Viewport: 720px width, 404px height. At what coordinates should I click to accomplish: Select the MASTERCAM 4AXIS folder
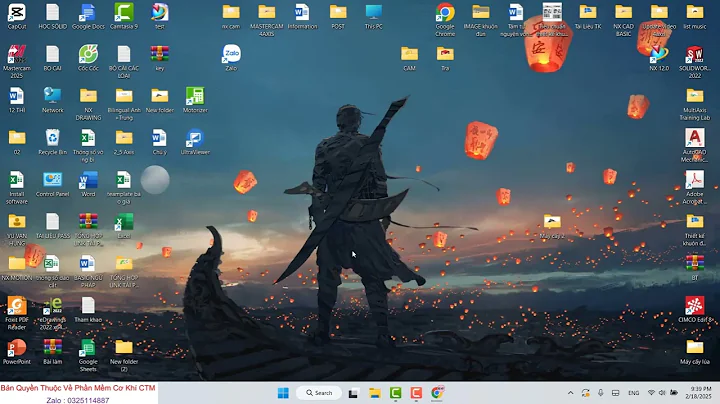[267, 20]
